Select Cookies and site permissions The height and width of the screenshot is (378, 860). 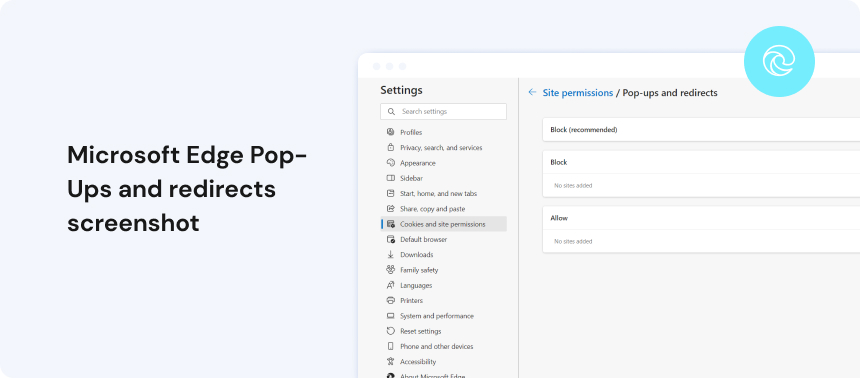(443, 224)
